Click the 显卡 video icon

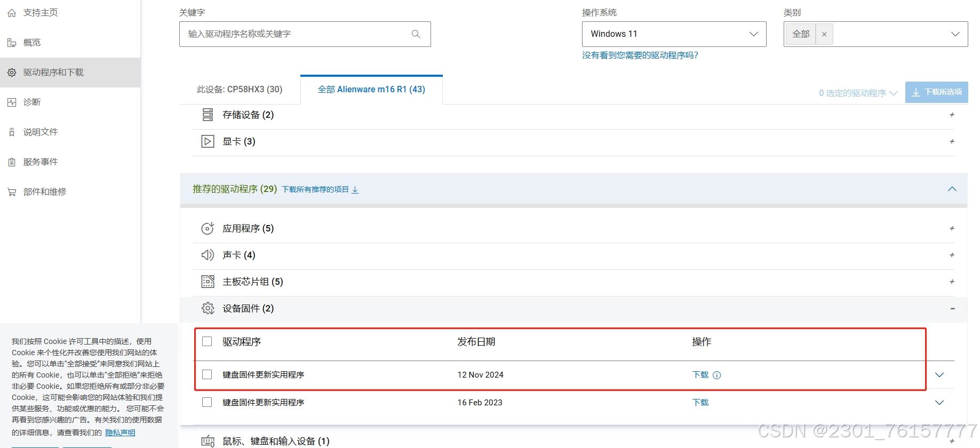(x=208, y=142)
